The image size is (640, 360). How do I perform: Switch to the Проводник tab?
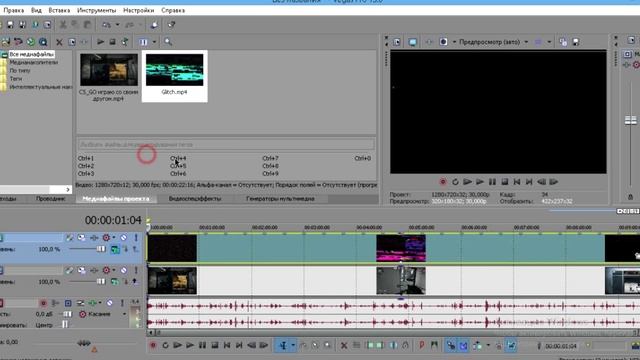50,199
